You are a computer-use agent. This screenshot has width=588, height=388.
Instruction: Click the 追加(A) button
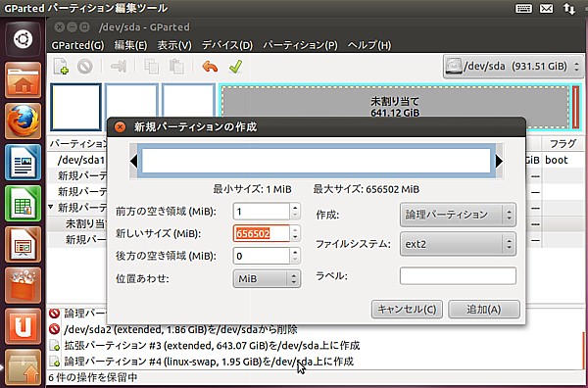tap(484, 310)
